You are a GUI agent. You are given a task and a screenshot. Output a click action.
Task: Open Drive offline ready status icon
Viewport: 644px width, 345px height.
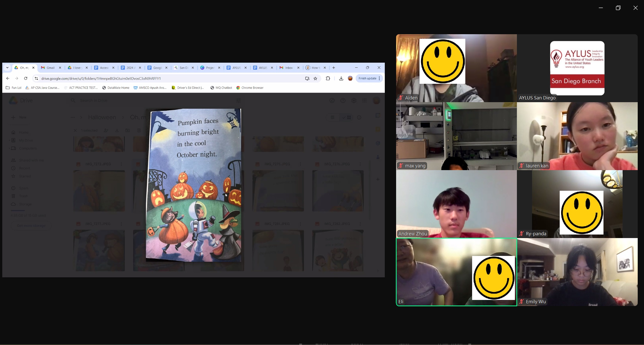click(332, 100)
